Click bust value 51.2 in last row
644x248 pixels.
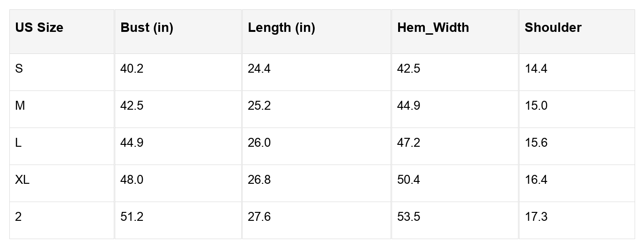point(132,217)
